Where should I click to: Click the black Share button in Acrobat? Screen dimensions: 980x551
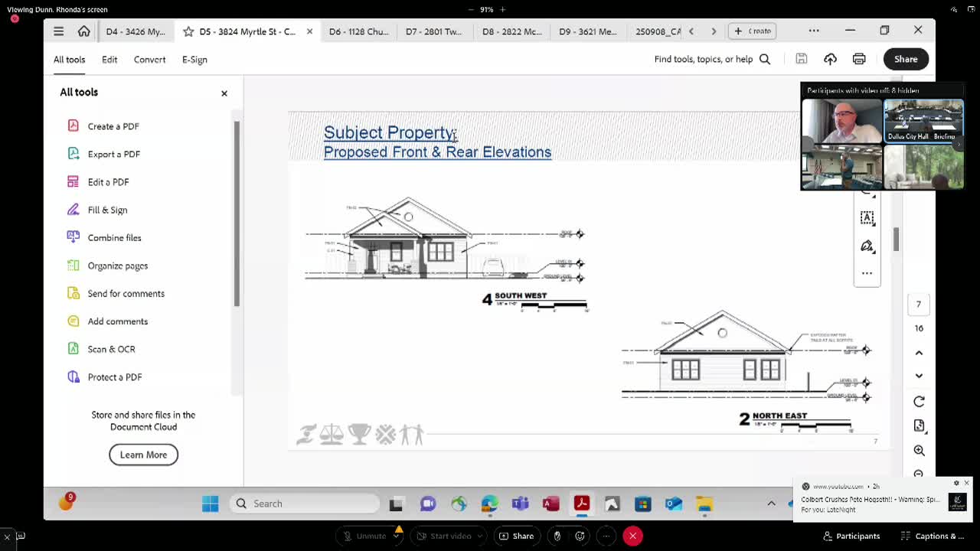coord(905,59)
